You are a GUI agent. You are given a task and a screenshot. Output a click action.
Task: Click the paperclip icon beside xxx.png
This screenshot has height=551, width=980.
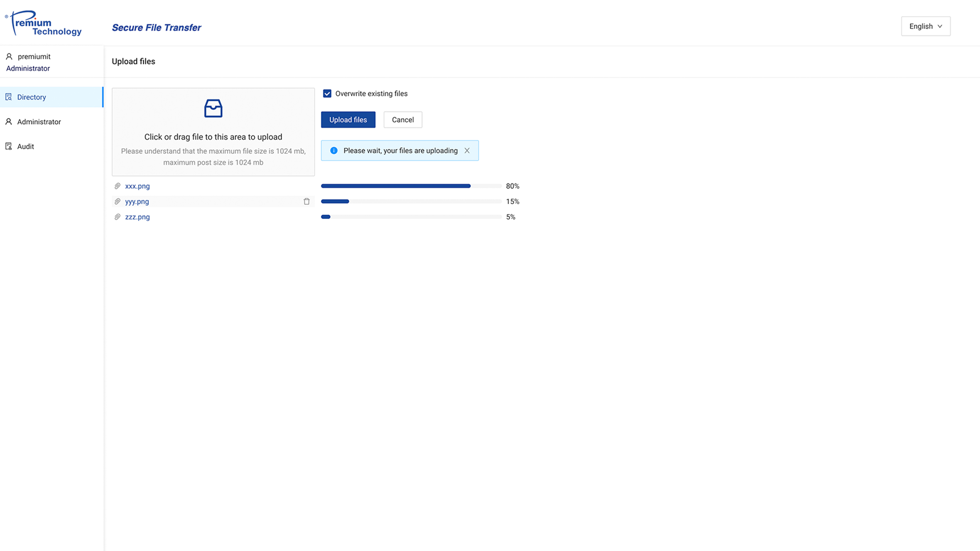click(x=117, y=186)
